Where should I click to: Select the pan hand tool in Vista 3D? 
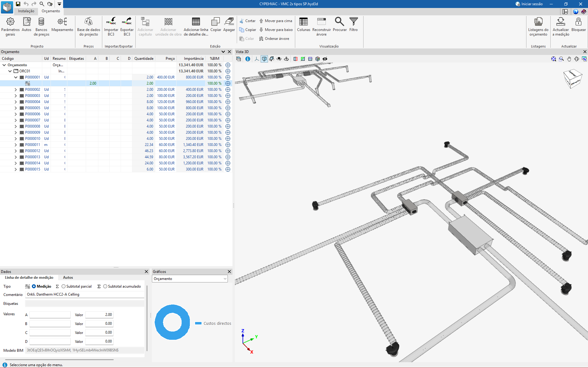[569, 59]
